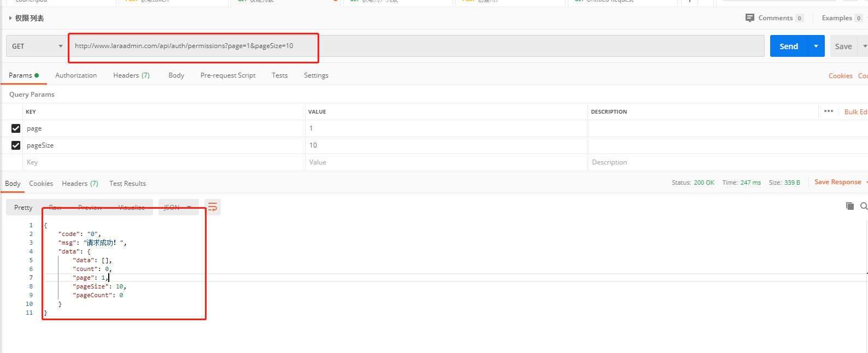Image resolution: width=868 pixels, height=353 pixels.
Task: Click the "msg" line in the response
Action: [x=92, y=243]
